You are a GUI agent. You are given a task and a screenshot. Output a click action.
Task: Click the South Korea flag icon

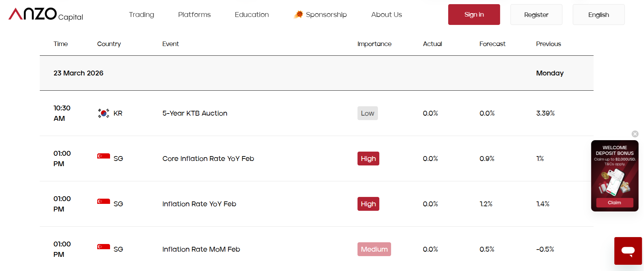tap(103, 113)
